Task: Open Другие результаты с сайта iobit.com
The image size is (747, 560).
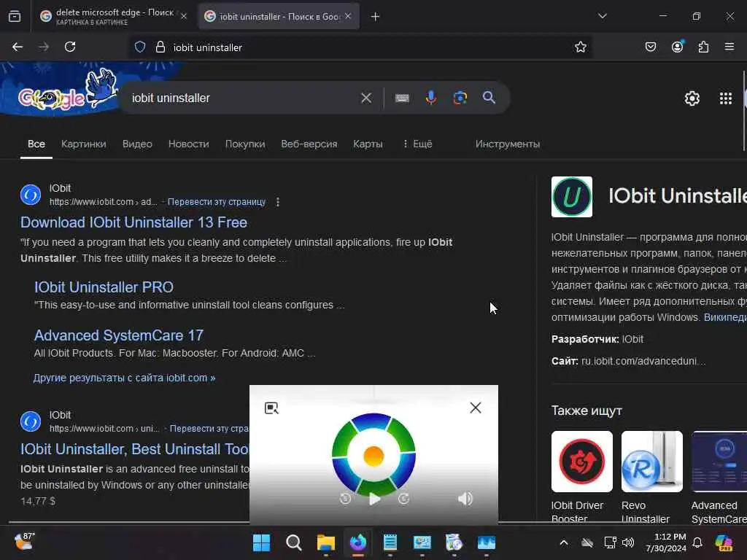Action: [124, 378]
